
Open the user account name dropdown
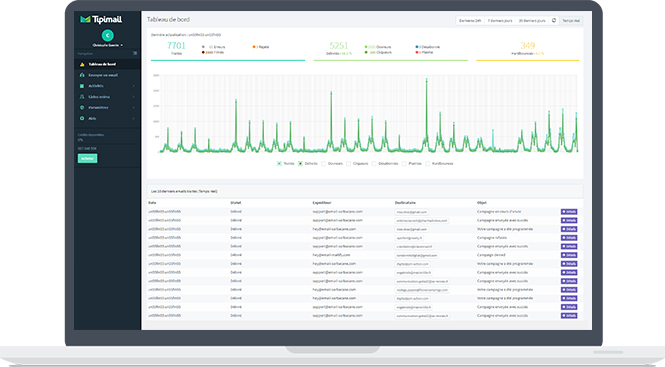click(108, 45)
